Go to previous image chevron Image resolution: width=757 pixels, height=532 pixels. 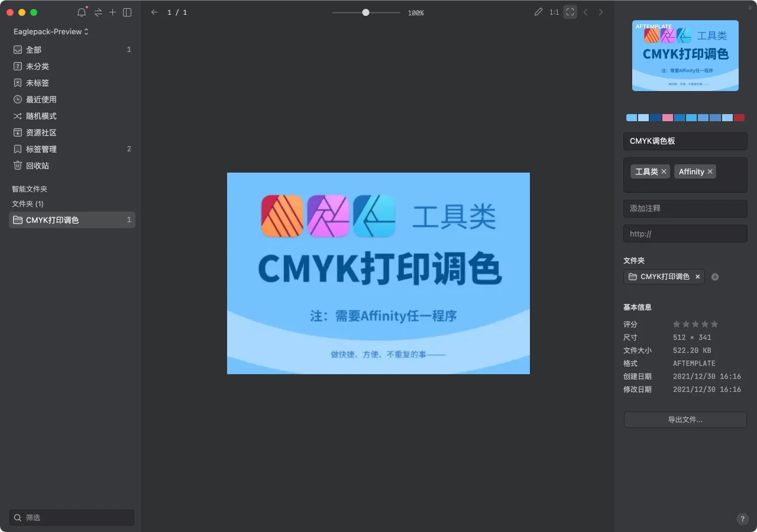coord(585,12)
